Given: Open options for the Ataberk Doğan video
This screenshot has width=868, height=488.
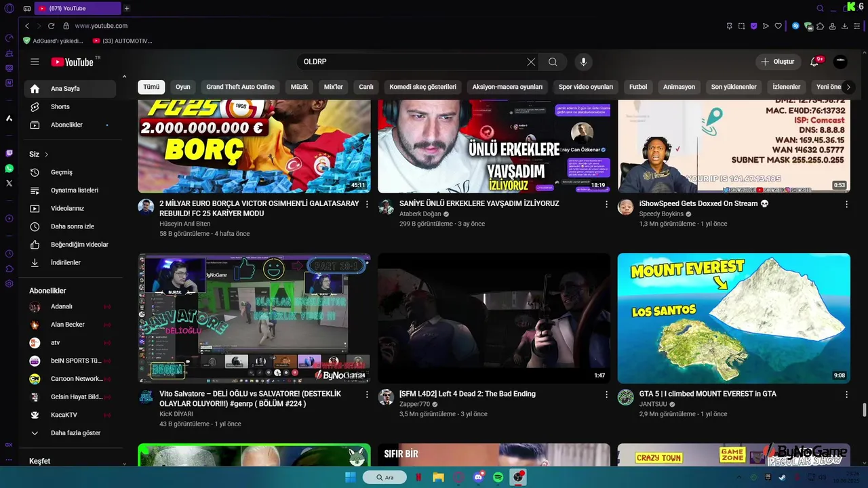Looking at the screenshot, I should [607, 204].
